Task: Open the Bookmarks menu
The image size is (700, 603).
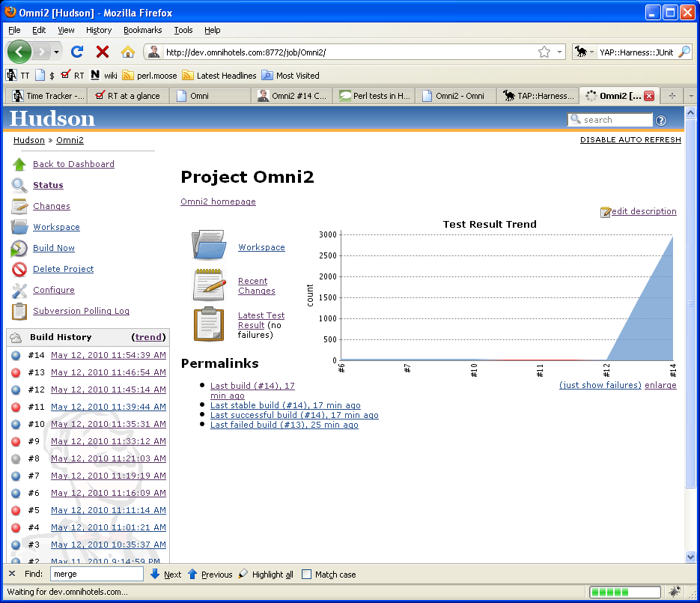Action: 143,30
